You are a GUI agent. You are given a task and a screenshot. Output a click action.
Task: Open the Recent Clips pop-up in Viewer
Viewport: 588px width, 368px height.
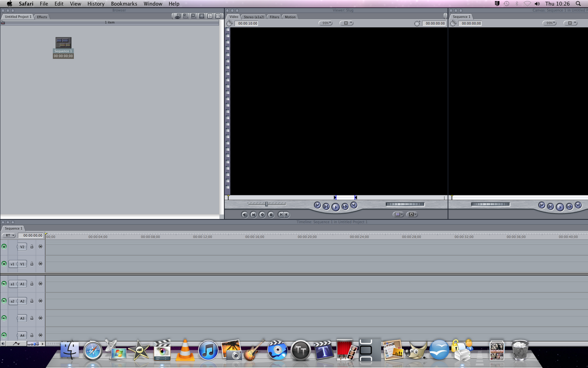pos(398,215)
